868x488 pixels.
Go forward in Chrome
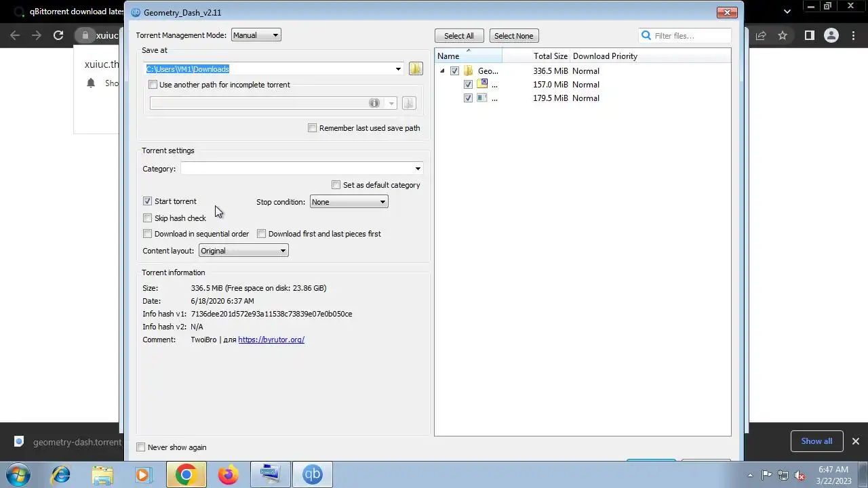37,35
